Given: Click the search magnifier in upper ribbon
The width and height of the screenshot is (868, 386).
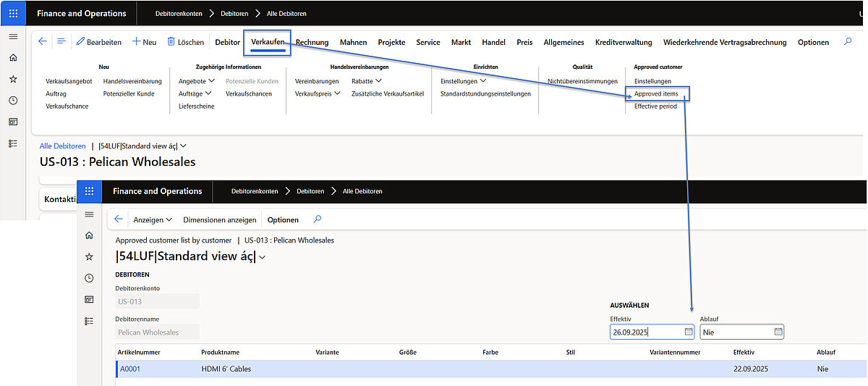Looking at the screenshot, I should pyautogui.click(x=848, y=42).
